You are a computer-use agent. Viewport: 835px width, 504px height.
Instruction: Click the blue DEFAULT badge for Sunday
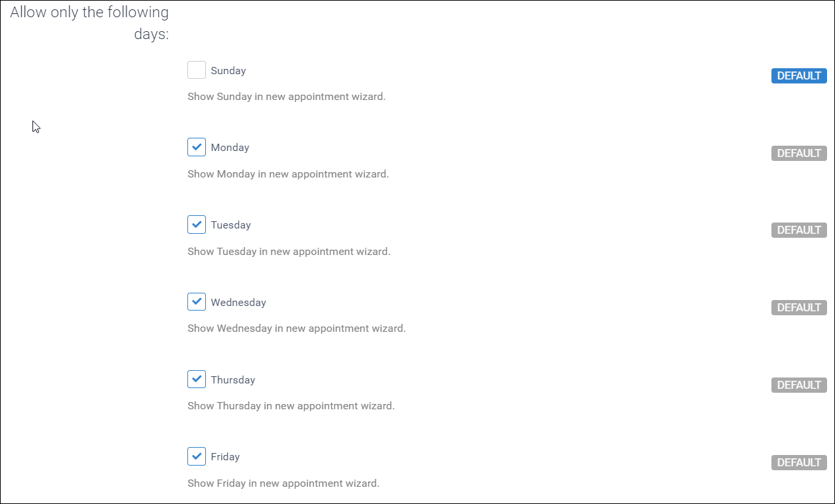tap(799, 76)
